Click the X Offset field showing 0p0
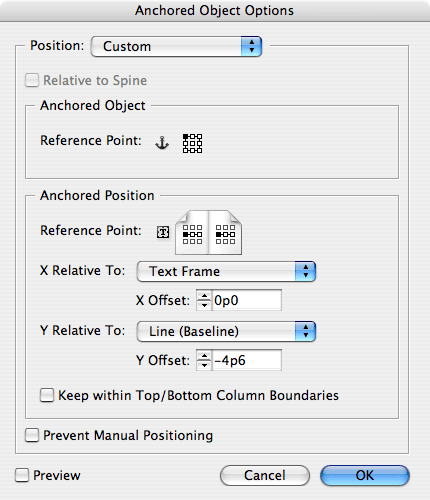This screenshot has width=430, height=500. tap(247, 300)
